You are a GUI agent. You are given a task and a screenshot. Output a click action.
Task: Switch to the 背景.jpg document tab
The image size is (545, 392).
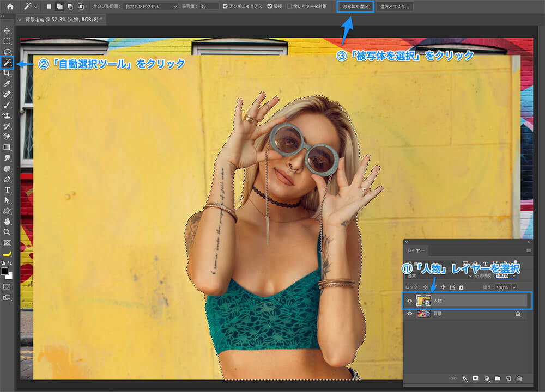pyautogui.click(x=62, y=20)
